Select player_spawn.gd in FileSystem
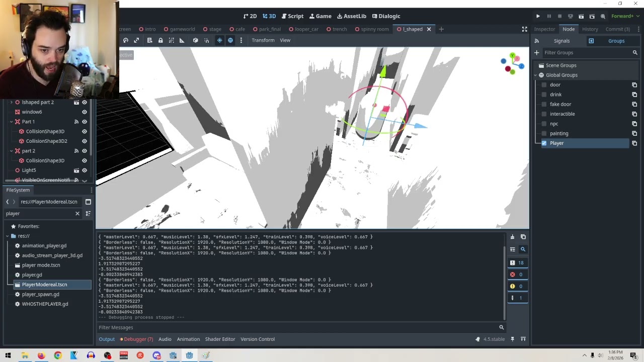This screenshot has width=644, height=362. point(40,294)
